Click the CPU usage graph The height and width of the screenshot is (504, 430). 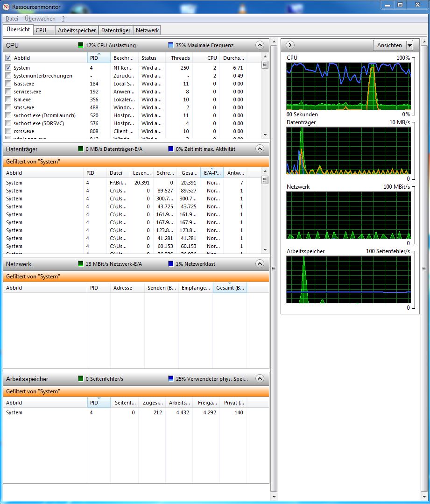(x=348, y=86)
